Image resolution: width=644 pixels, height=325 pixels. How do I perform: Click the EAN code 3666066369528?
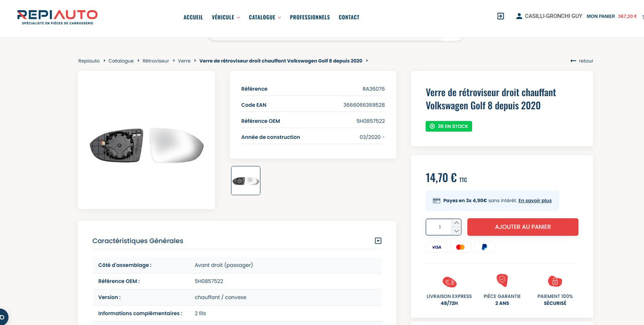point(364,105)
